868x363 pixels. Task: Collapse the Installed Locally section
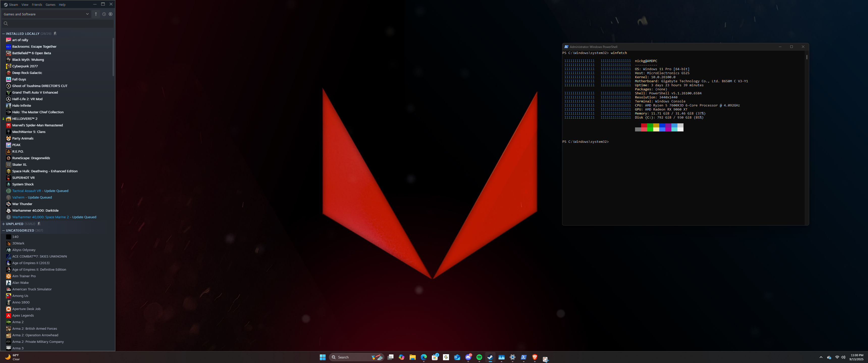[x=3, y=34]
